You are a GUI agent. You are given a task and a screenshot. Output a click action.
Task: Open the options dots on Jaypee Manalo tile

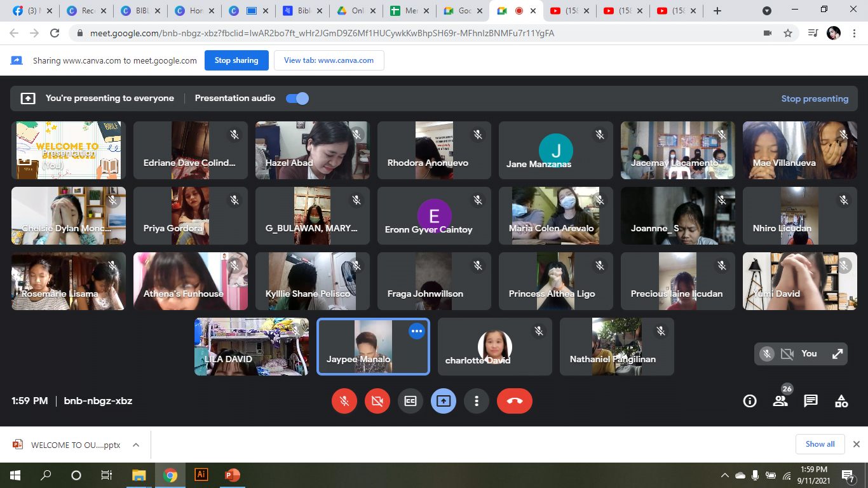[417, 331]
